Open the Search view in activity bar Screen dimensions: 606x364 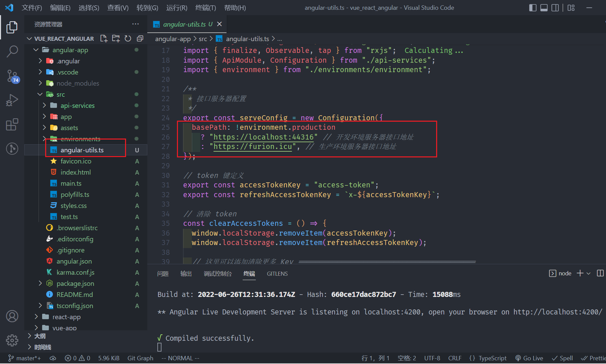(x=12, y=52)
